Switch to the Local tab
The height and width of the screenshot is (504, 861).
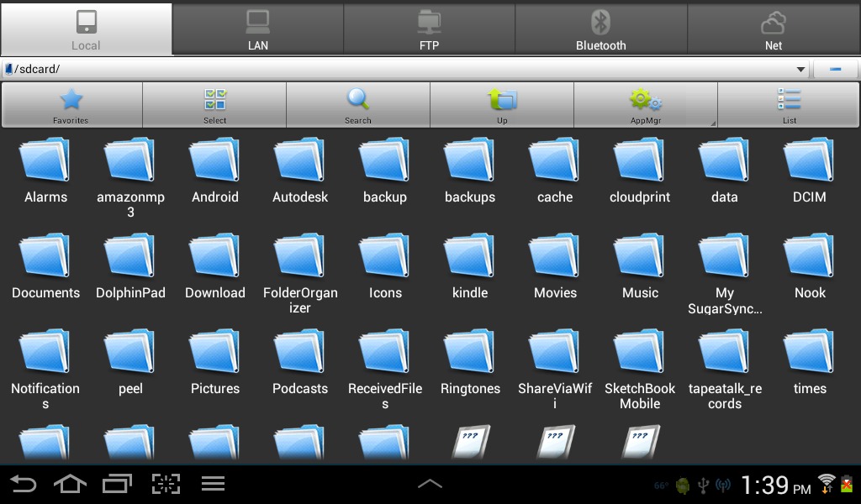[87, 29]
